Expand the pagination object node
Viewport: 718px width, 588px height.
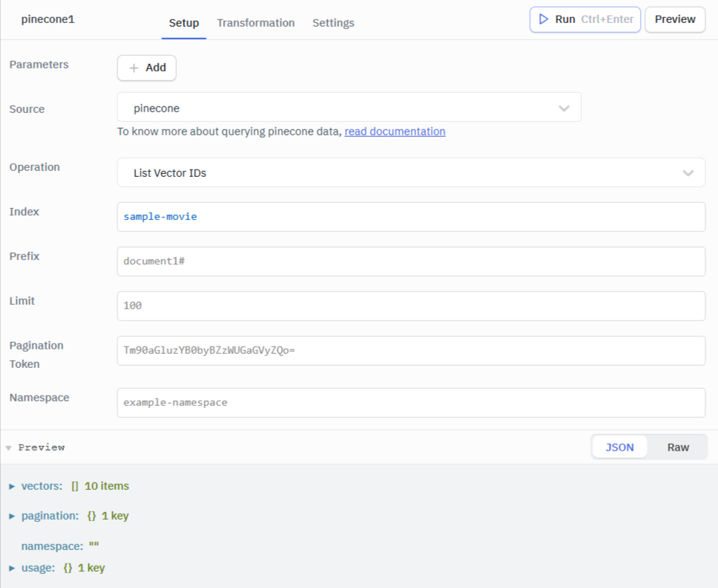coord(12,516)
